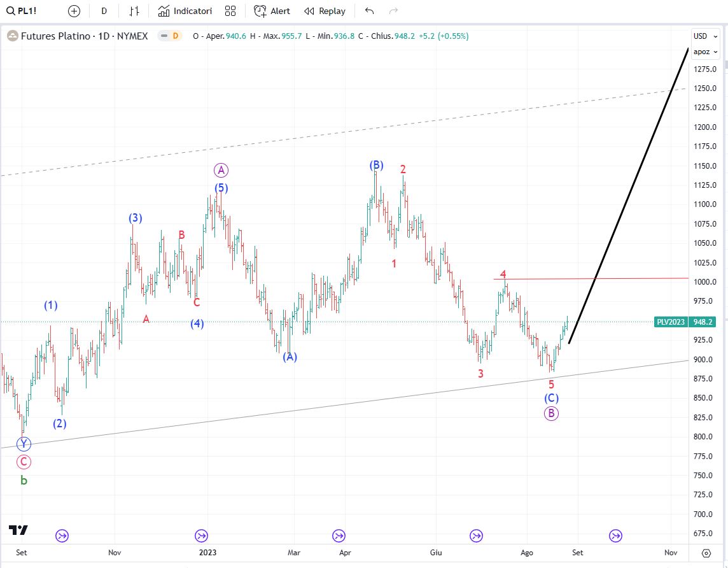Click rollover marker between Set and Nov

coord(615,536)
